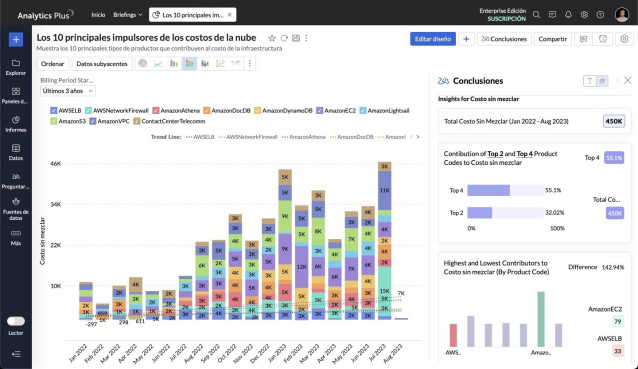The height and width of the screenshot is (369, 638).
Task: Open the feedback chat icon in header
Action: (552, 15)
